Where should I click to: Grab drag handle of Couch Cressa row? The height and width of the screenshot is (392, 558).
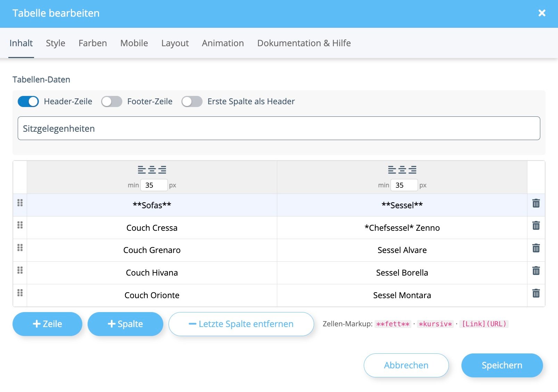pyautogui.click(x=20, y=225)
